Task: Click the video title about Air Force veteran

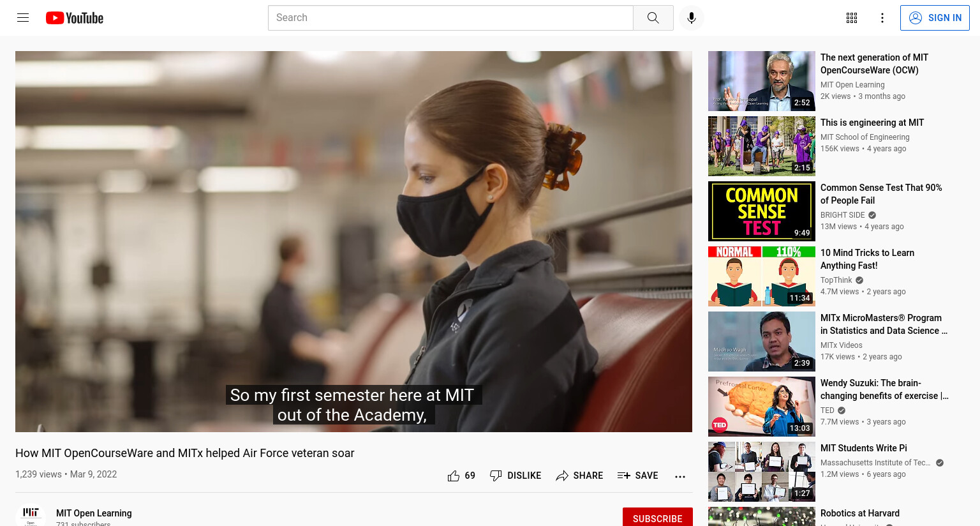Action: [185, 453]
